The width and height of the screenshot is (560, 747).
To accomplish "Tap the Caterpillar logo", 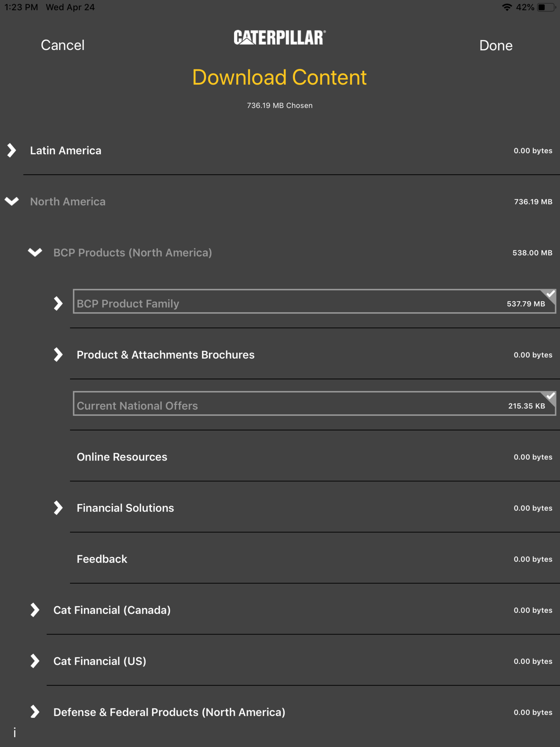I will pos(280,37).
